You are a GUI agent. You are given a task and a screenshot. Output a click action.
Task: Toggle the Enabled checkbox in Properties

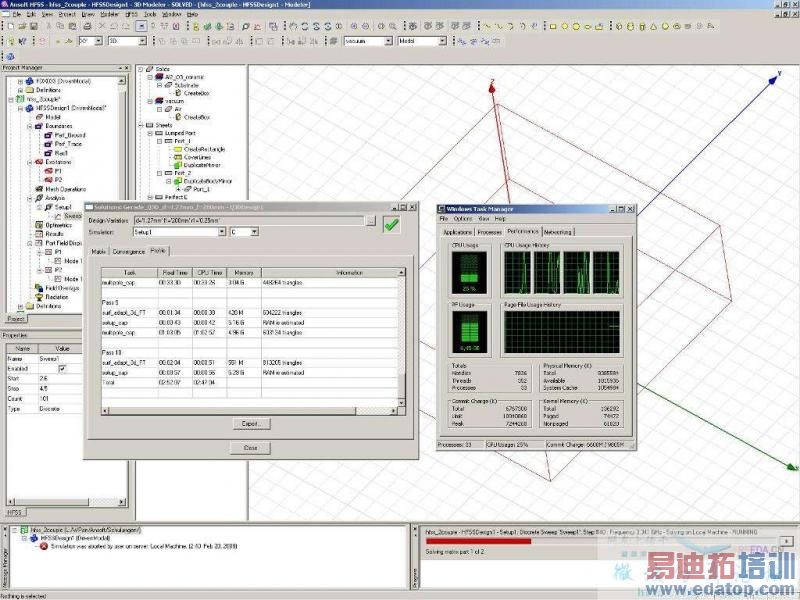point(62,369)
